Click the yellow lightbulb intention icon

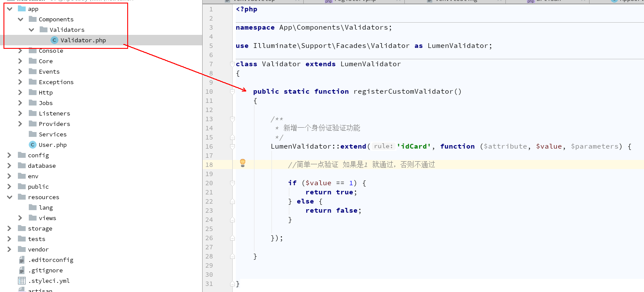tap(243, 163)
